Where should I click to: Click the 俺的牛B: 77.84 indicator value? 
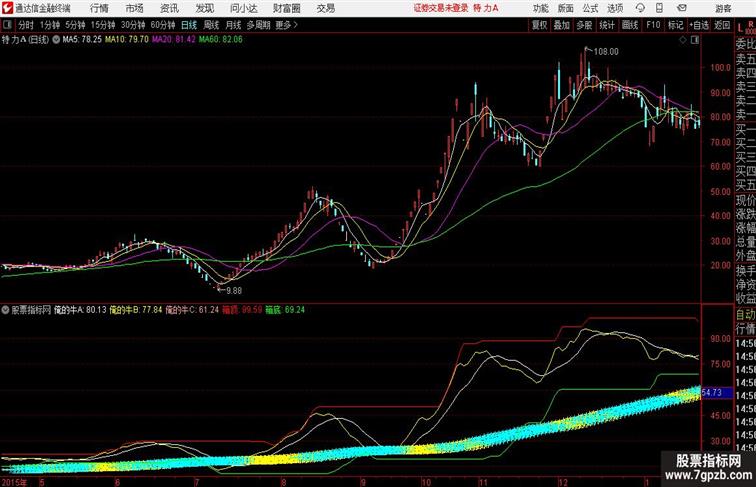(136, 310)
